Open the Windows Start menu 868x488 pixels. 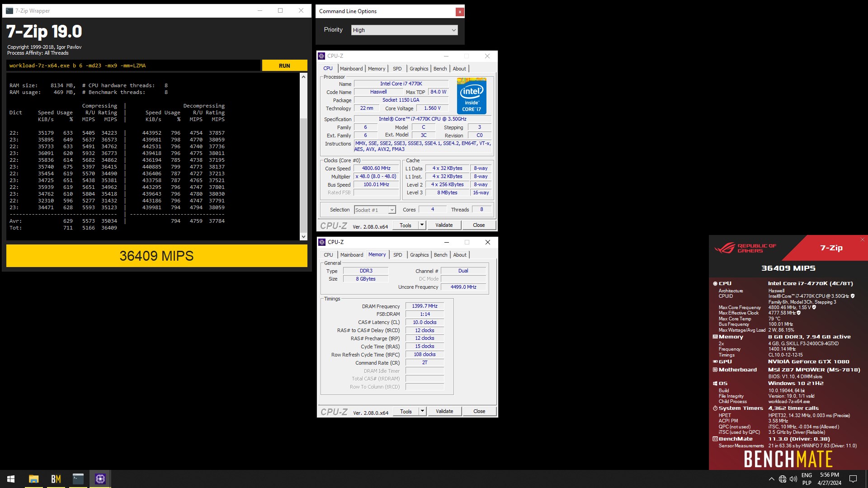(x=11, y=479)
